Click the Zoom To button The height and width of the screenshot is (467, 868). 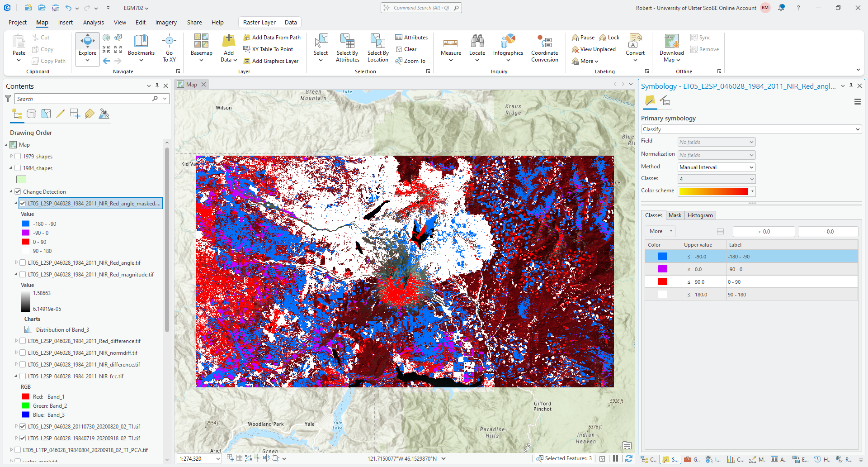tap(410, 61)
